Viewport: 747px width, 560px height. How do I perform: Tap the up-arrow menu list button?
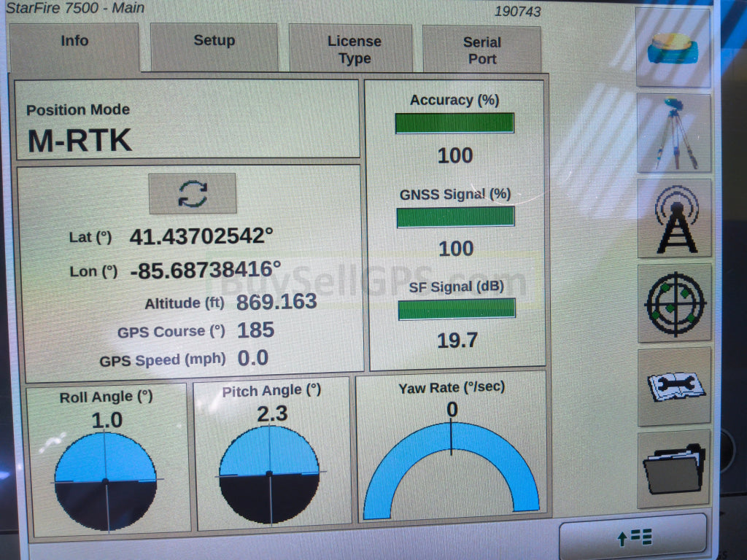point(633,538)
